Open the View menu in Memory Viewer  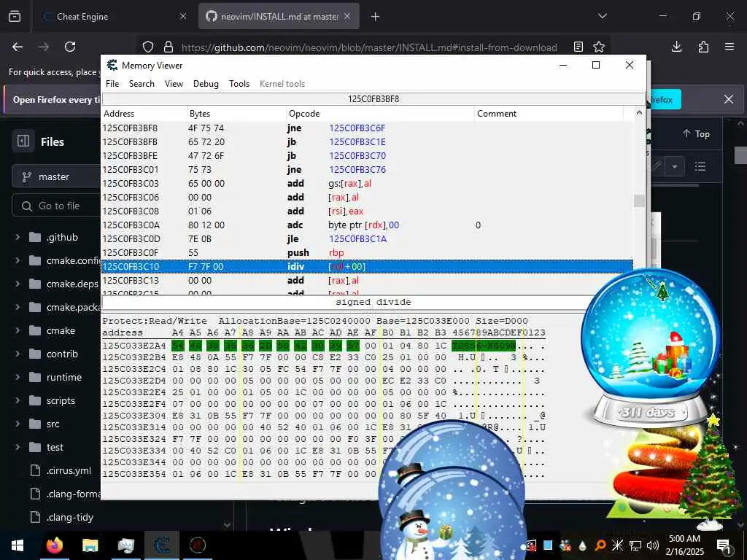tap(174, 84)
